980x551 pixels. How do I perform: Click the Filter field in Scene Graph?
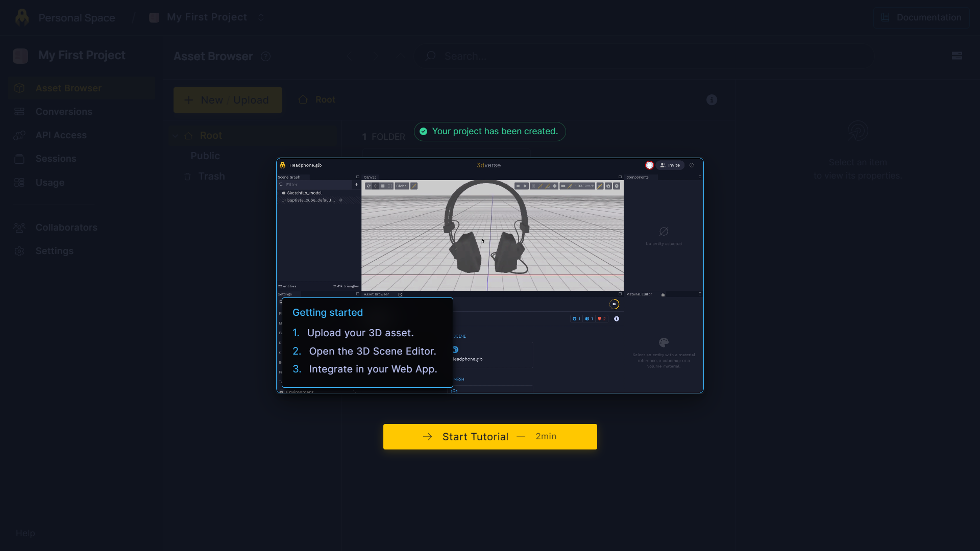tap(315, 185)
